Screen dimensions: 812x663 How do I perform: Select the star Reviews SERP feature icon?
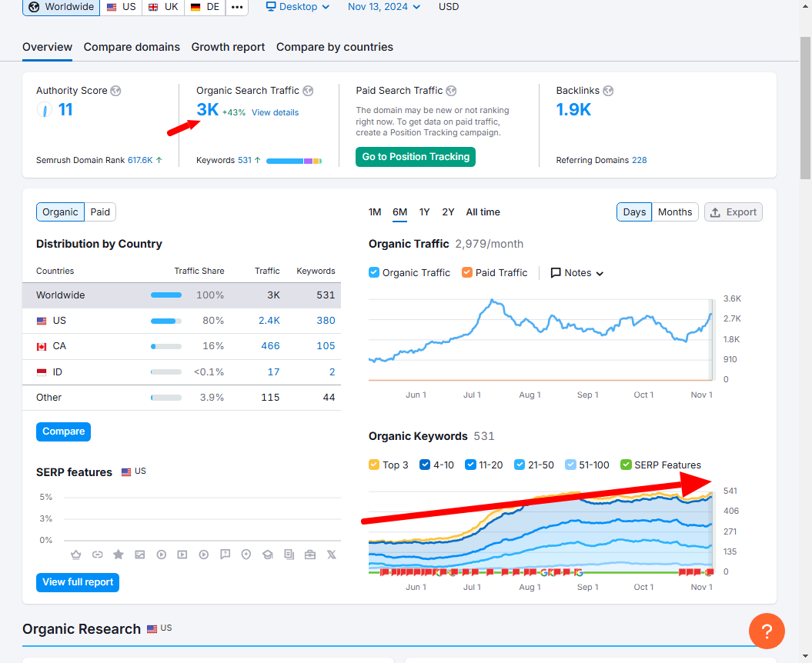coord(119,555)
